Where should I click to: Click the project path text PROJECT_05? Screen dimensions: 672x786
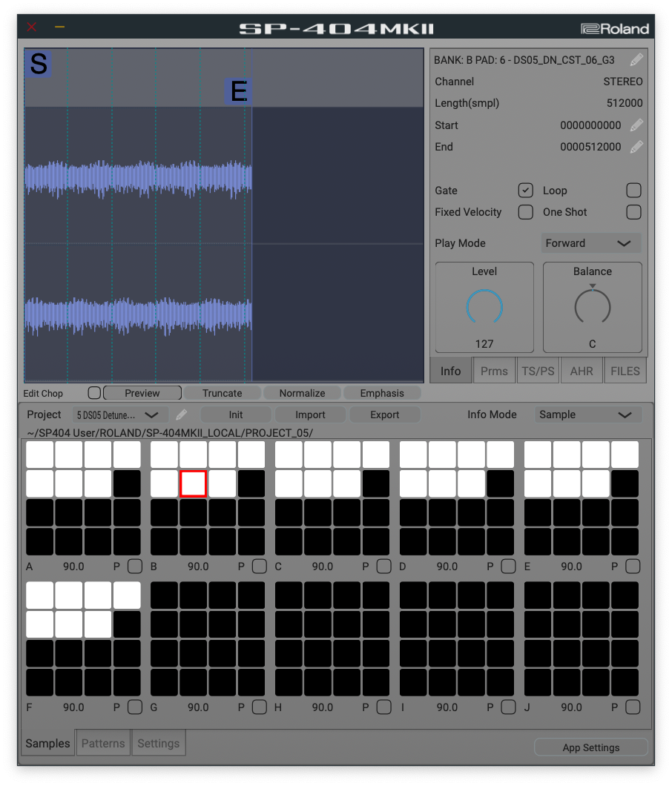tap(277, 433)
